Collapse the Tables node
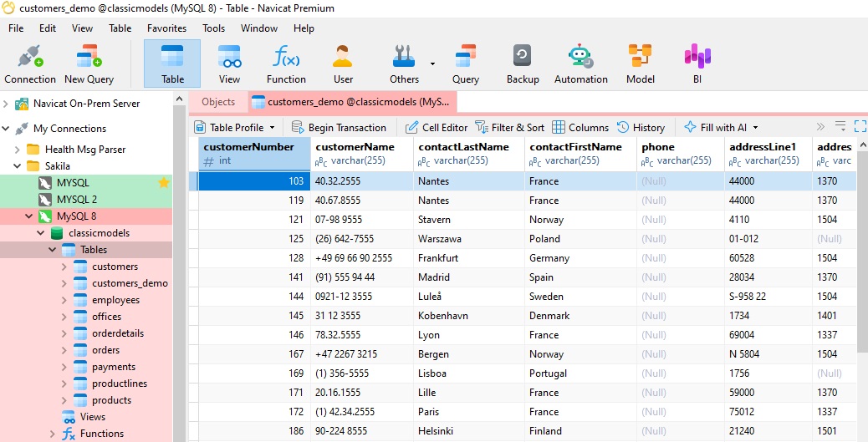Screen dimensions: 868x442 52,250
